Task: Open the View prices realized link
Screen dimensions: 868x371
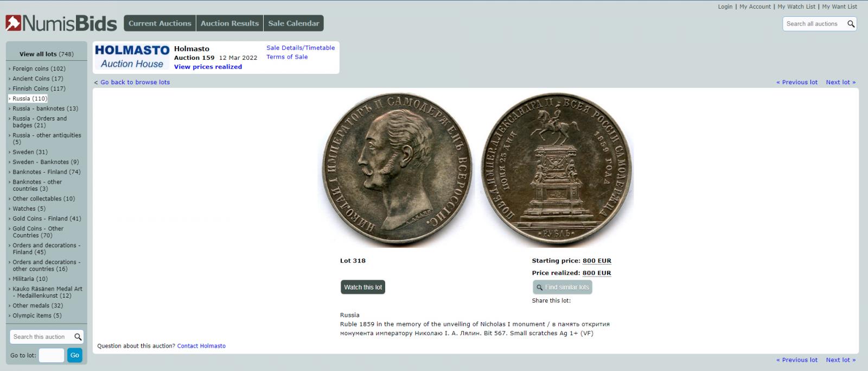Action: click(x=208, y=67)
